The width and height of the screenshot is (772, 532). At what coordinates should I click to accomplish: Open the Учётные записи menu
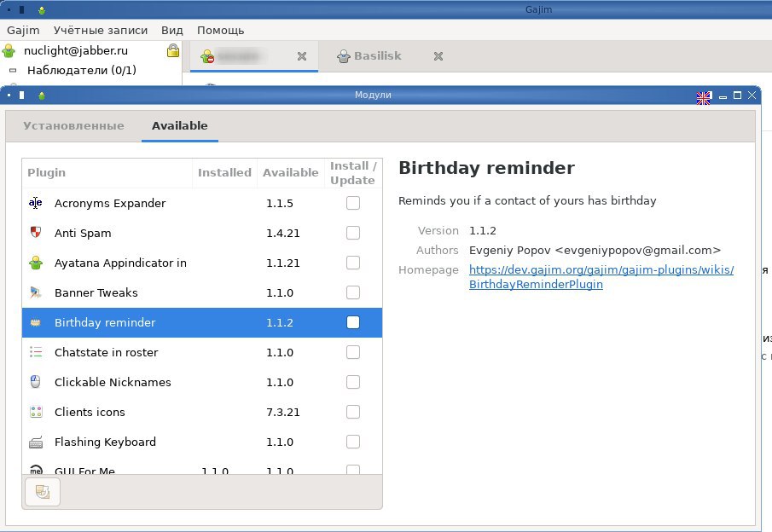(101, 30)
